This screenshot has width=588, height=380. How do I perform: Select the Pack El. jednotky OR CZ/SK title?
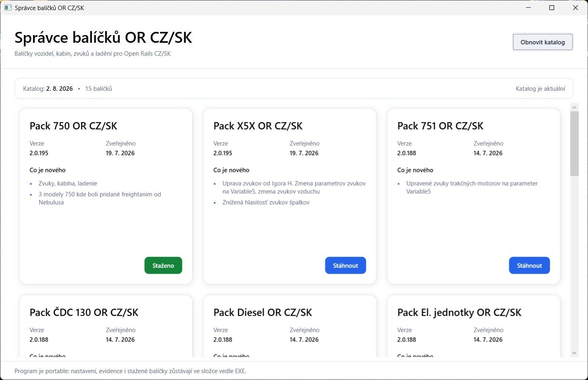coord(459,312)
